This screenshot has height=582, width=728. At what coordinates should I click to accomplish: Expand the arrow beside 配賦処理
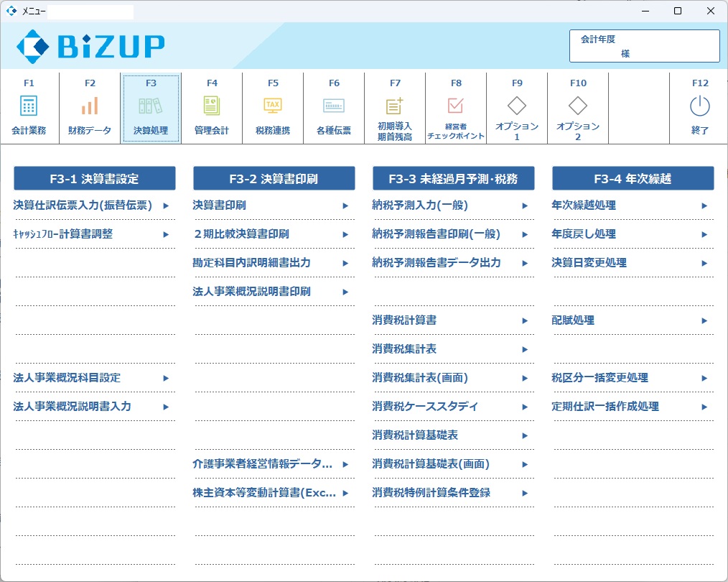coord(704,321)
